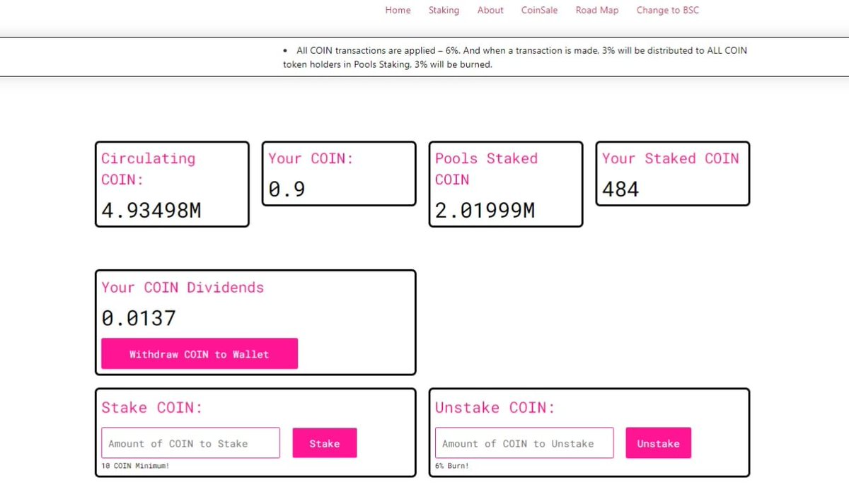849x504 pixels.
Task: Navigate to CoinSale in the top menu
Action: (539, 10)
